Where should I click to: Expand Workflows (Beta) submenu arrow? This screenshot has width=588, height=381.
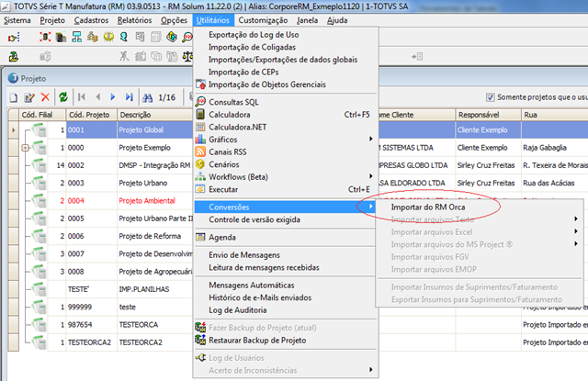(370, 176)
